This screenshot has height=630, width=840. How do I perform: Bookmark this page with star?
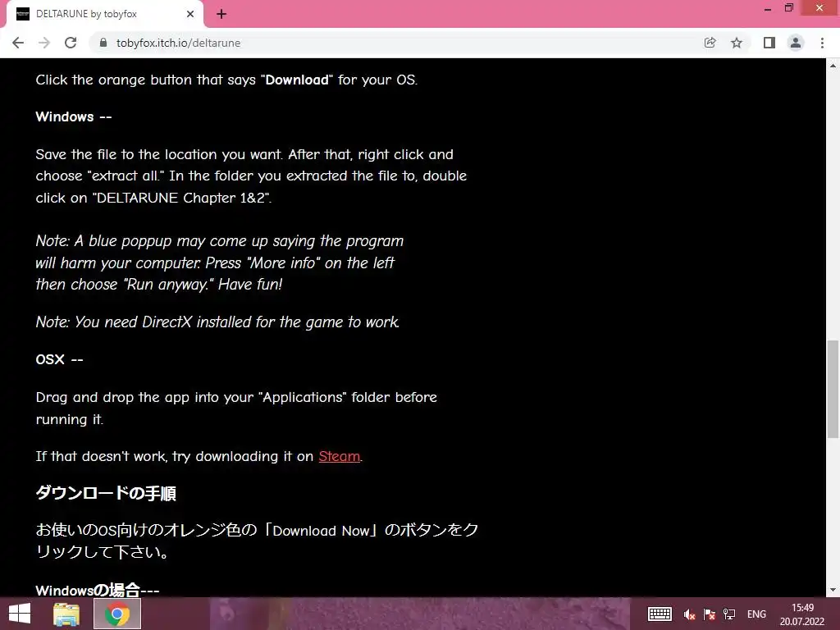pyautogui.click(x=737, y=43)
